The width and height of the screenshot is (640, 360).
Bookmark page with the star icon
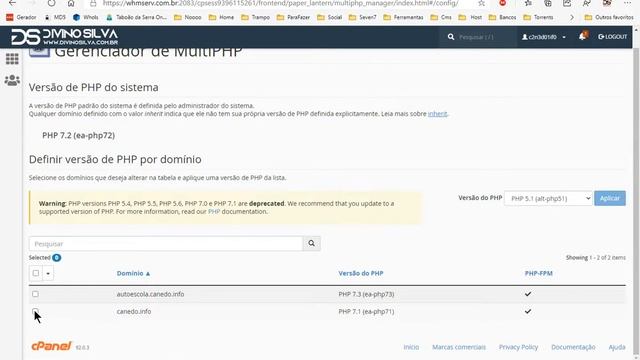[482, 3]
